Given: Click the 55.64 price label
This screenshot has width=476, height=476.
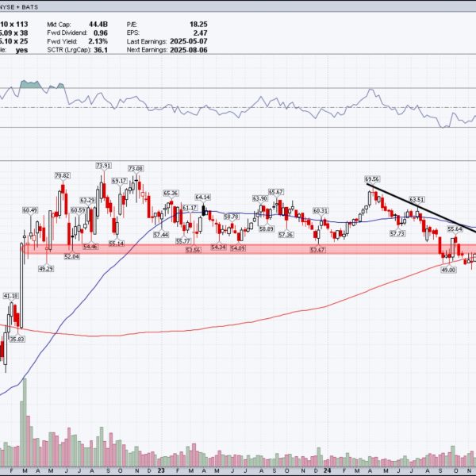Looking at the screenshot, I should click(455, 229).
